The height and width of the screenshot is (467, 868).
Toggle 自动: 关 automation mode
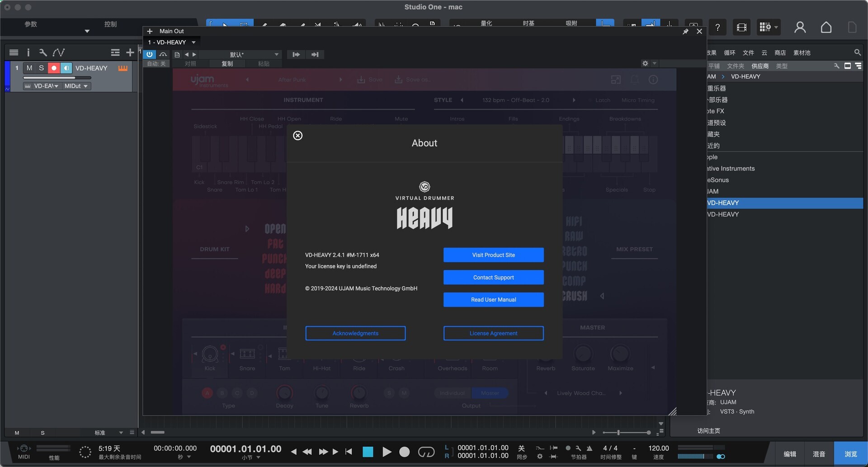pos(156,64)
